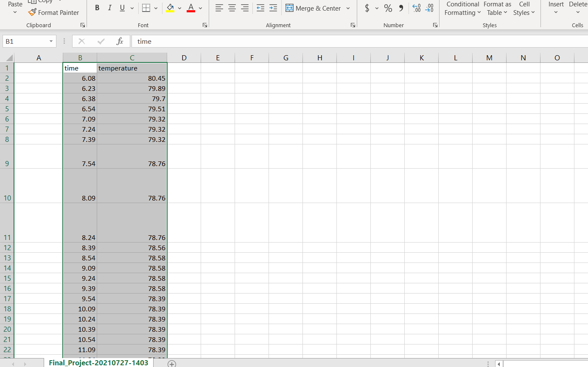This screenshot has height=367, width=588.
Task: Apply percent style
Action: 388,8
